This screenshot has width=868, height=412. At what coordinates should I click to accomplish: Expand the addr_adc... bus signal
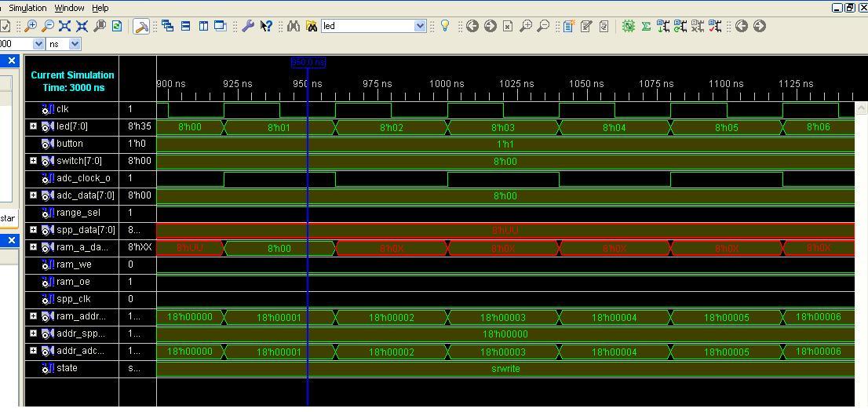[x=33, y=351]
